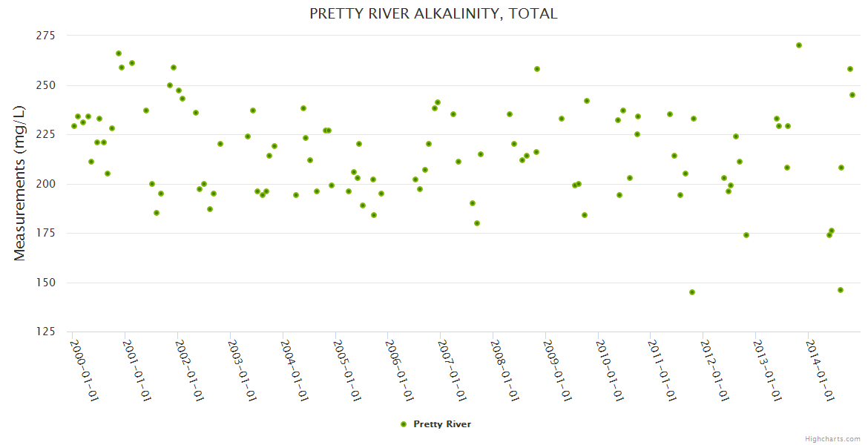Click the green Pretty River legend marker
This screenshot has height=445, width=868.
[404, 424]
